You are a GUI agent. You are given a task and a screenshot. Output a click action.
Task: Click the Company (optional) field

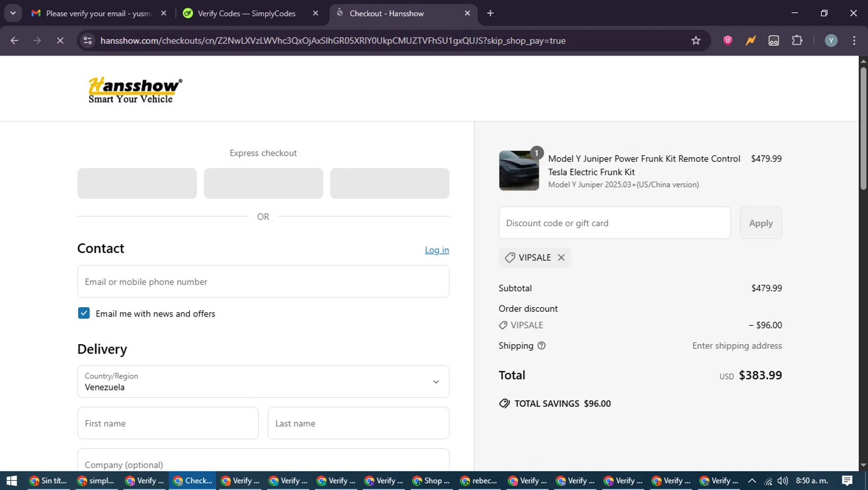263,461
